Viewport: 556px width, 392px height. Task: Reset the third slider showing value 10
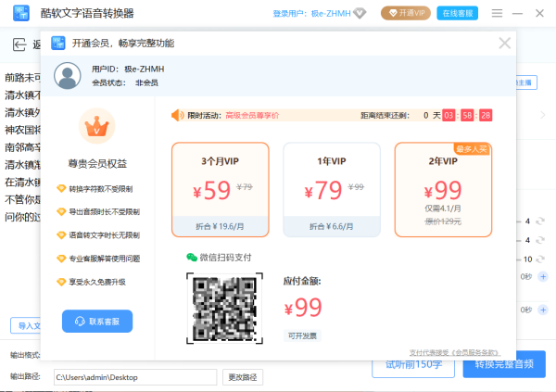pos(540,259)
